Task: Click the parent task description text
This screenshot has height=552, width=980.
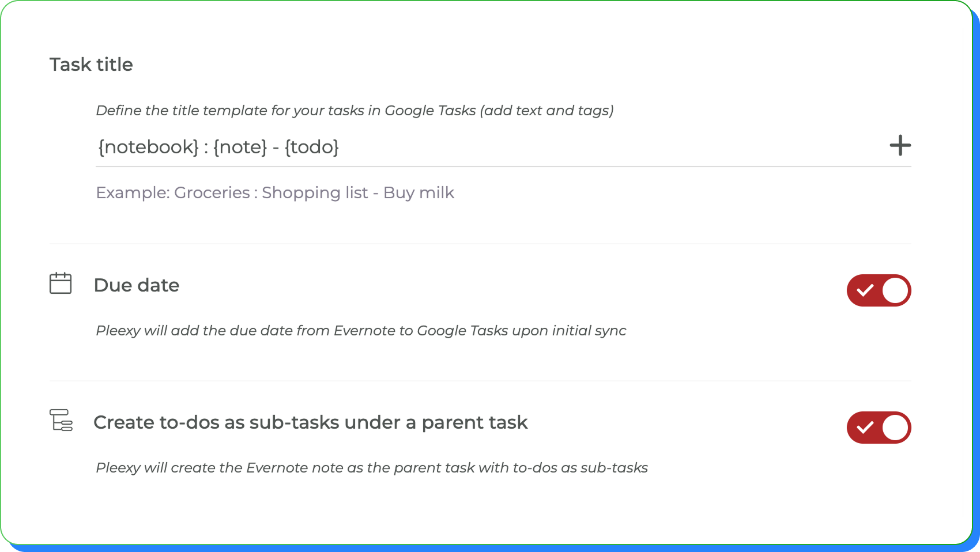Action: click(372, 468)
